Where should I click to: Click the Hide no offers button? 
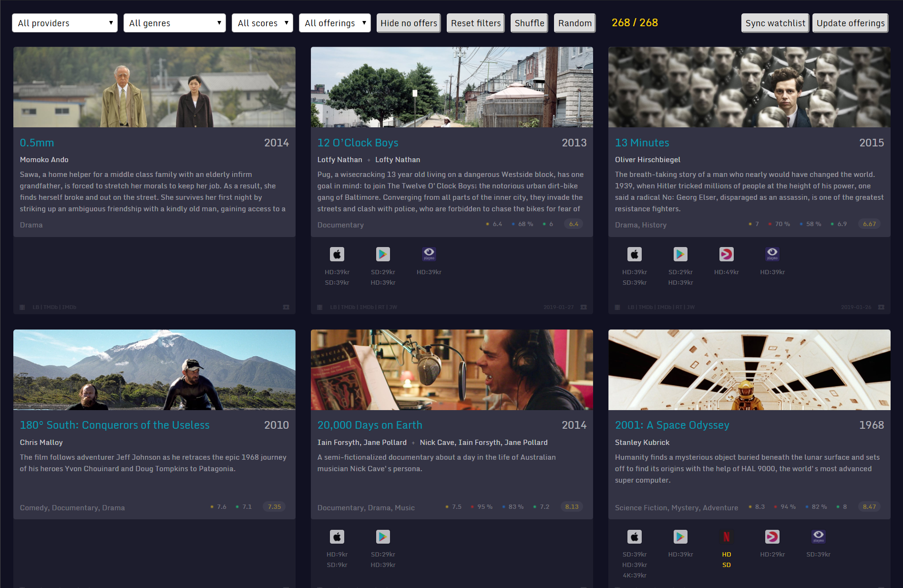[409, 23]
